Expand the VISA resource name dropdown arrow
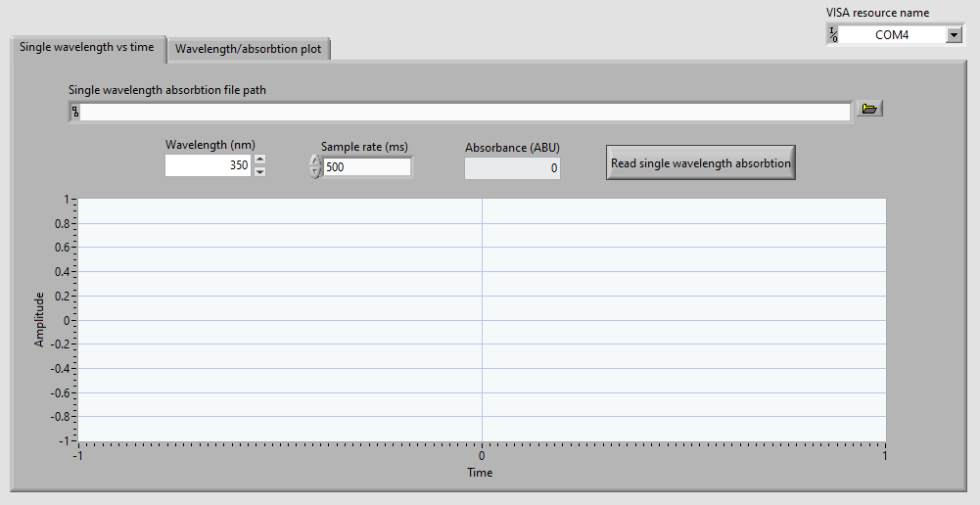Image resolution: width=980 pixels, height=505 pixels. [x=954, y=35]
